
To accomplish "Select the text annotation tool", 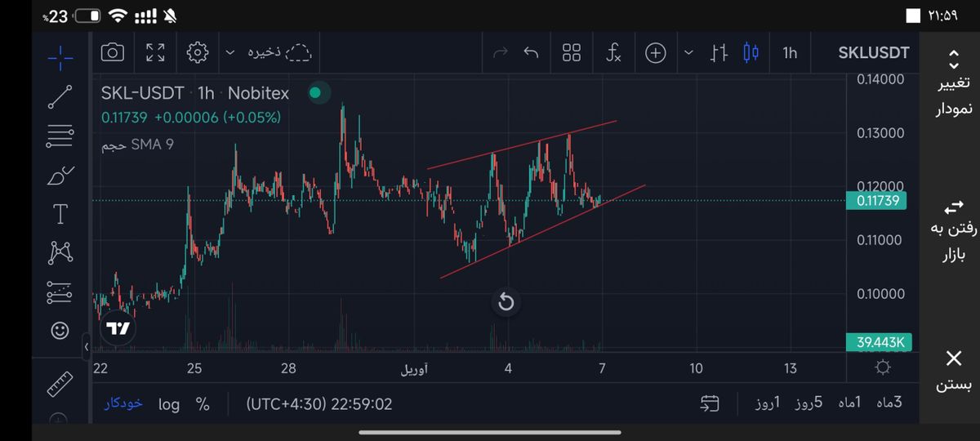I will [60, 214].
